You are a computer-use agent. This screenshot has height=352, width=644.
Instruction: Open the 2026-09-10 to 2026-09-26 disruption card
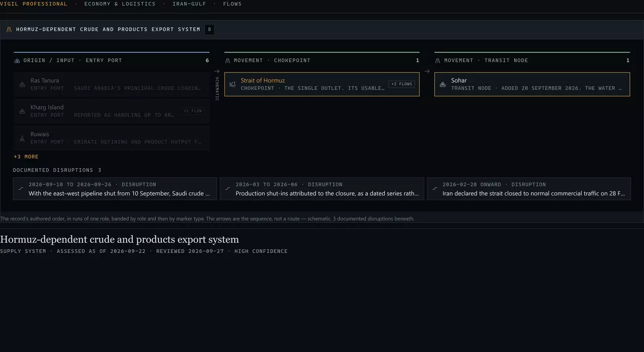coord(115,189)
